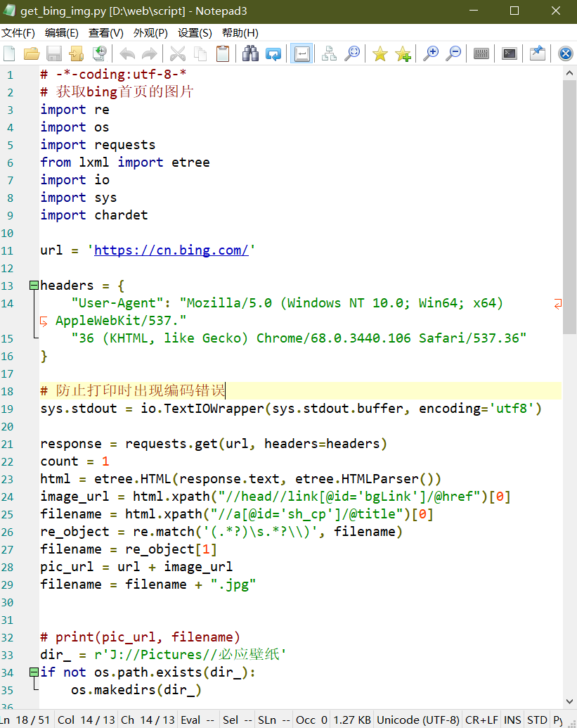The height and width of the screenshot is (728, 577).
Task: Open the 查看(V) menu
Action: 105,33
